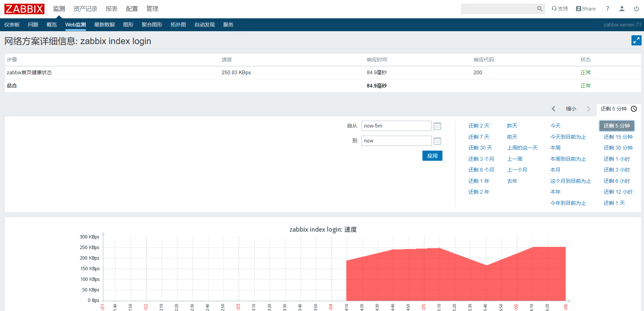Viewport: 644px width, 311px height.
Task: Select time range 还剩 1 年
Action: 479,181
